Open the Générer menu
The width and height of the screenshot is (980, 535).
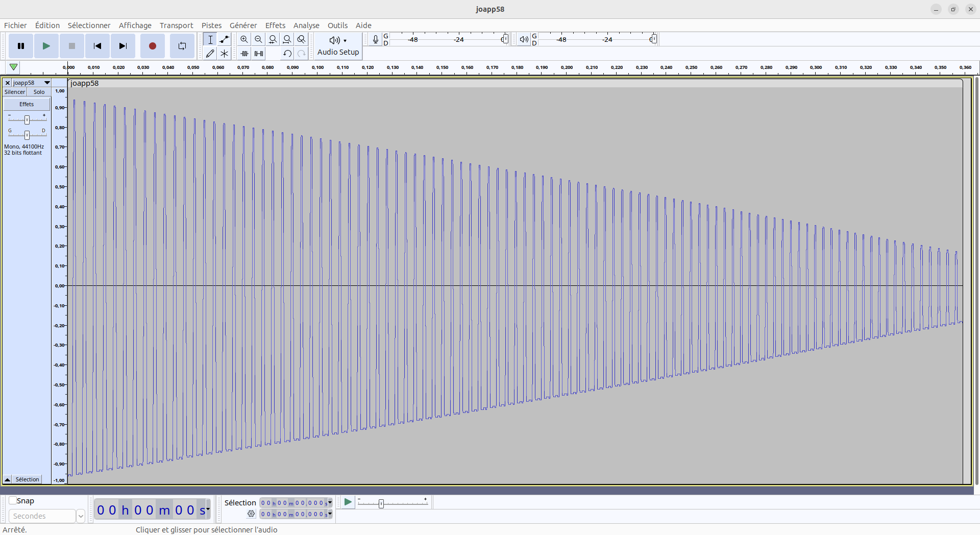point(243,26)
